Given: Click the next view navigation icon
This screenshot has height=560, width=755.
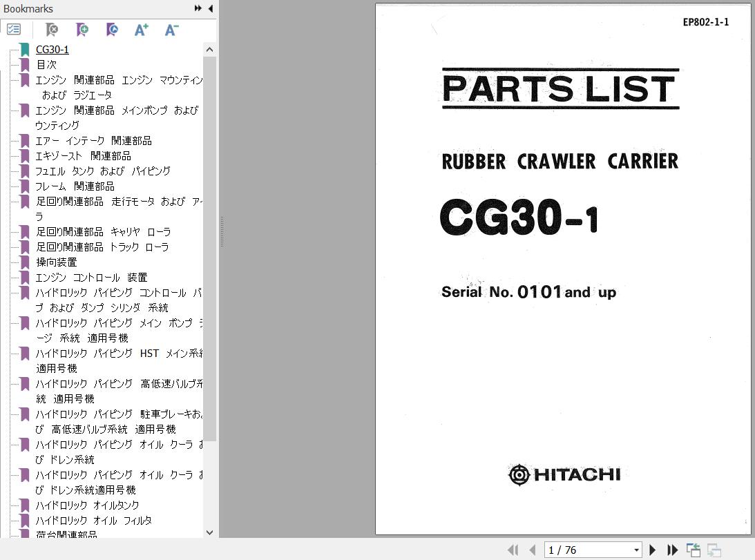Looking at the screenshot, I should [714, 550].
